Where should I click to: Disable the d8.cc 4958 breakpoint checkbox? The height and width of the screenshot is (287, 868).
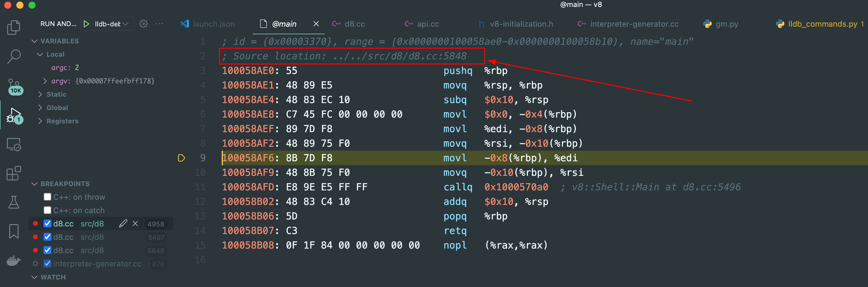(x=47, y=224)
